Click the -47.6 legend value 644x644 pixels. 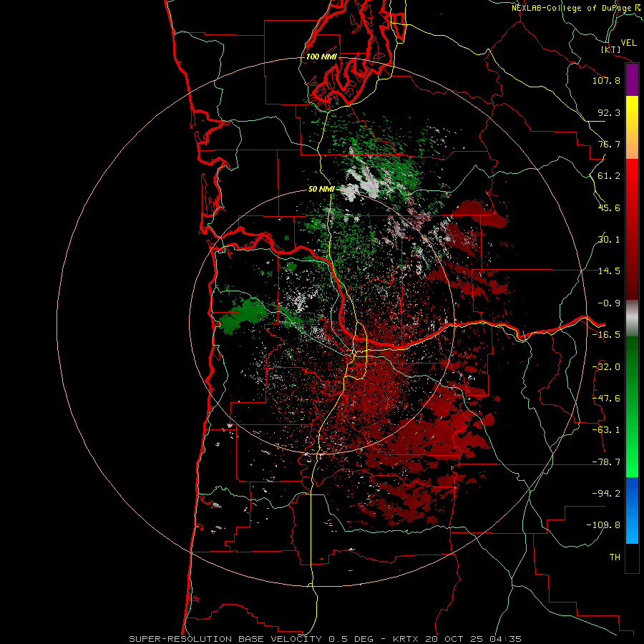point(606,399)
